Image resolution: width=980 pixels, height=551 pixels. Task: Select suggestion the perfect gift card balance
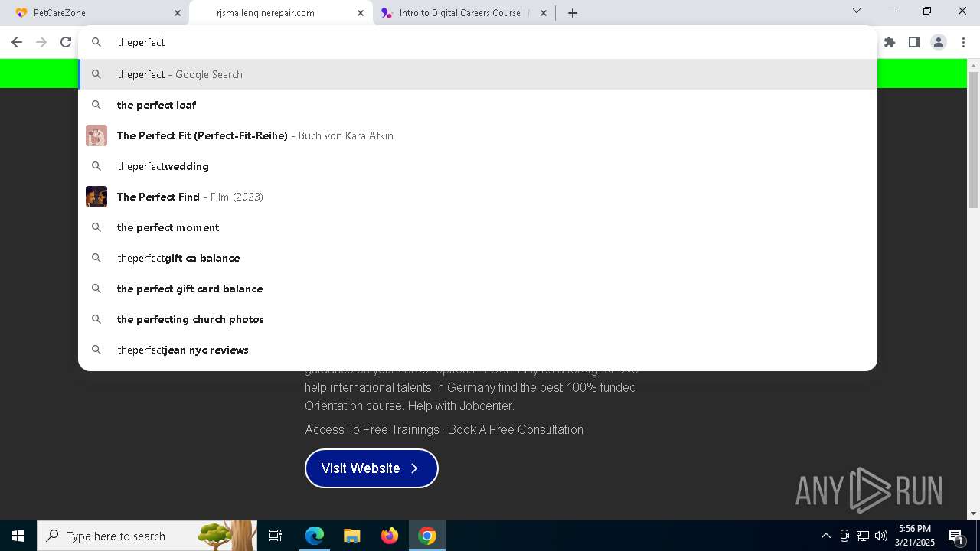click(x=478, y=289)
